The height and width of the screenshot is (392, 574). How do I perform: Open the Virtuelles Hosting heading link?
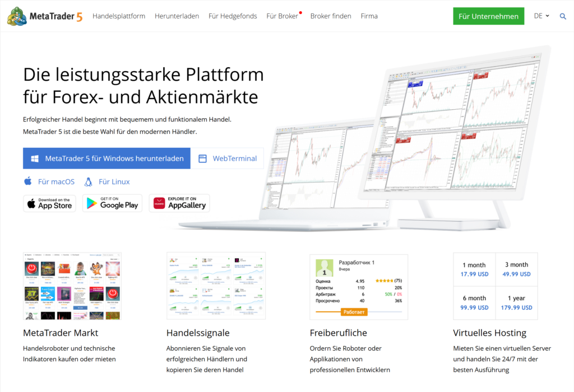coord(489,333)
